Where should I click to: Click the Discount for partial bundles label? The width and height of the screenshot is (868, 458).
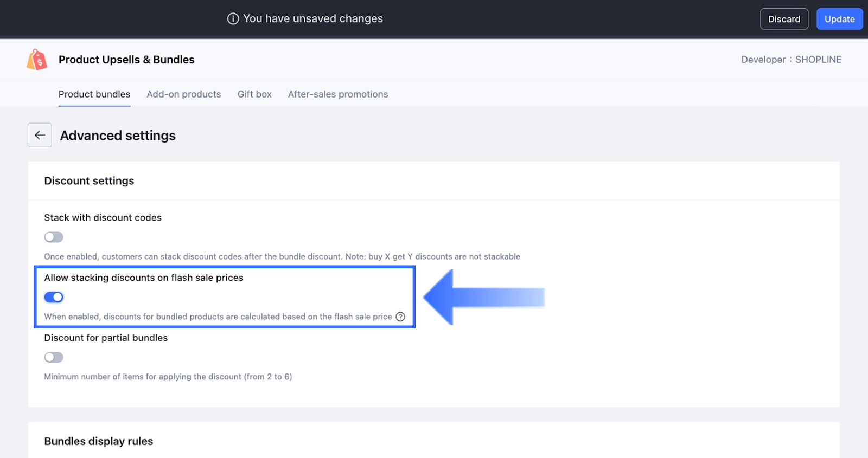click(106, 338)
